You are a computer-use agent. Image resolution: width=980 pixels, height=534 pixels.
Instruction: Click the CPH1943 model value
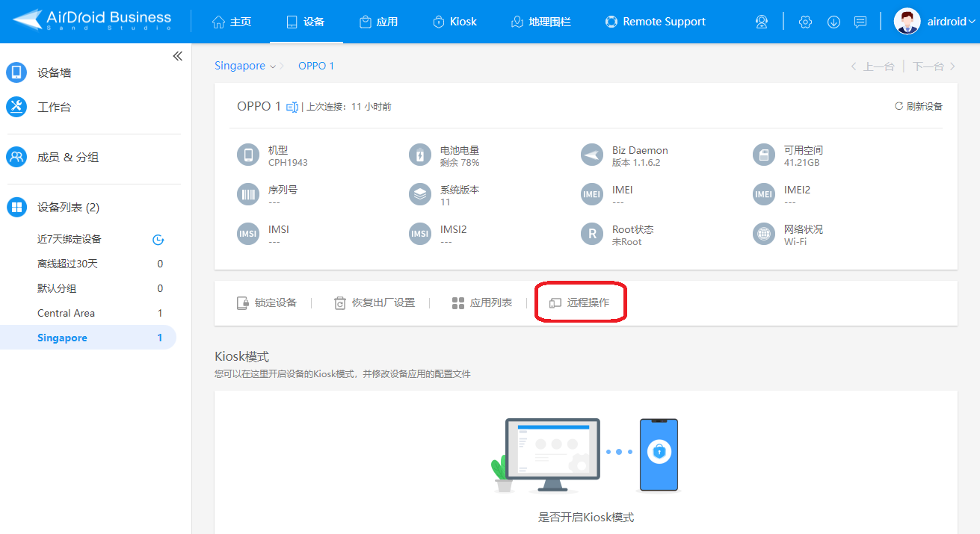(x=288, y=163)
